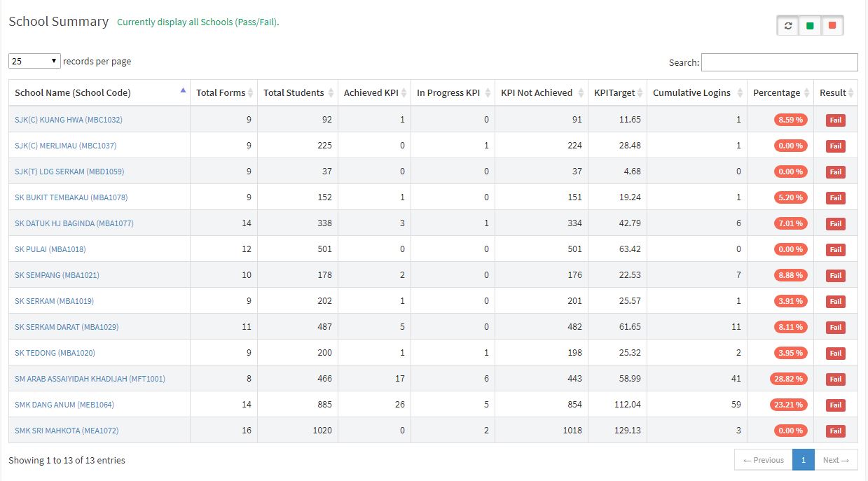Sort by School Name column sort arrow
Viewport: 868px width, 481px height.
tap(183, 90)
